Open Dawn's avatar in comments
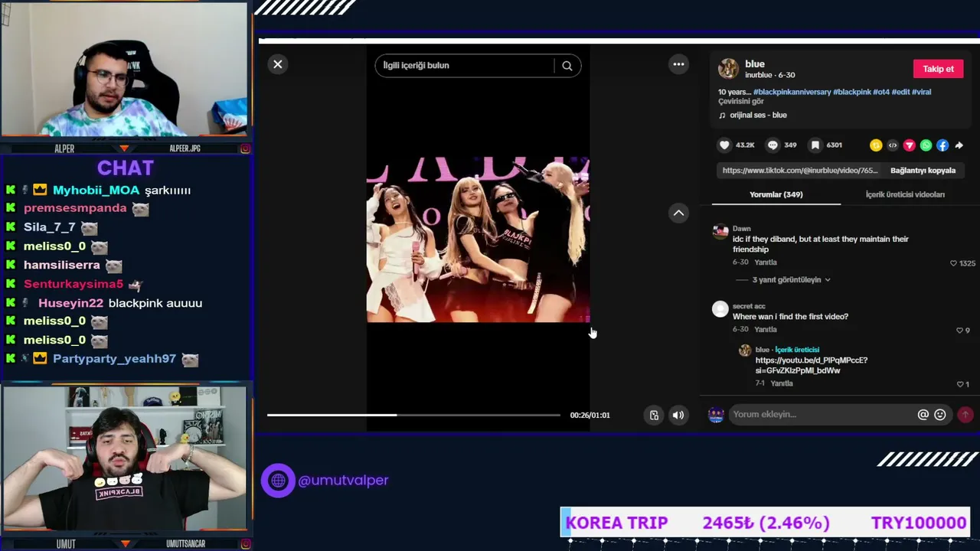Screen dimensions: 980x551 point(720,232)
